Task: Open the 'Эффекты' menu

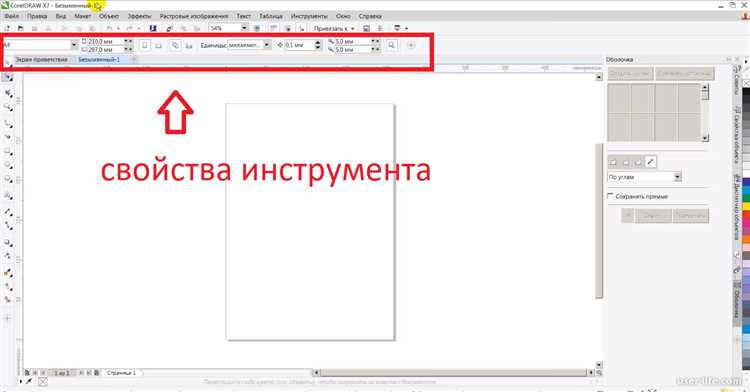Action: [140, 16]
